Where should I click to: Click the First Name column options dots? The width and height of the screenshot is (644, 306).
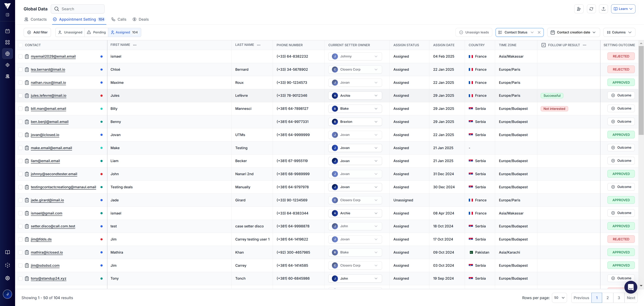coord(135,45)
